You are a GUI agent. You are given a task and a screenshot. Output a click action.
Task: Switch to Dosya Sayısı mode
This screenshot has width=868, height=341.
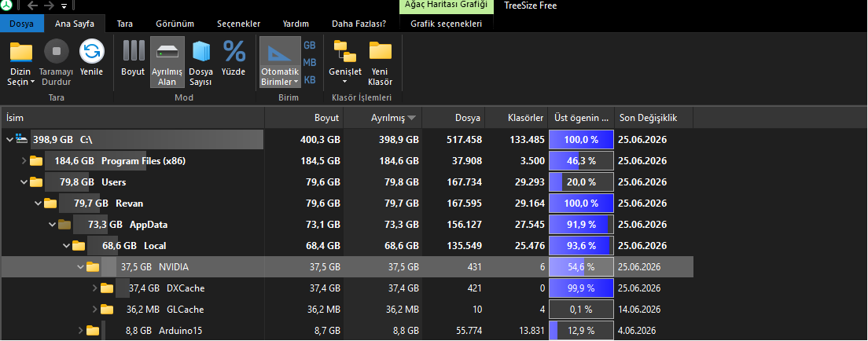(x=201, y=62)
